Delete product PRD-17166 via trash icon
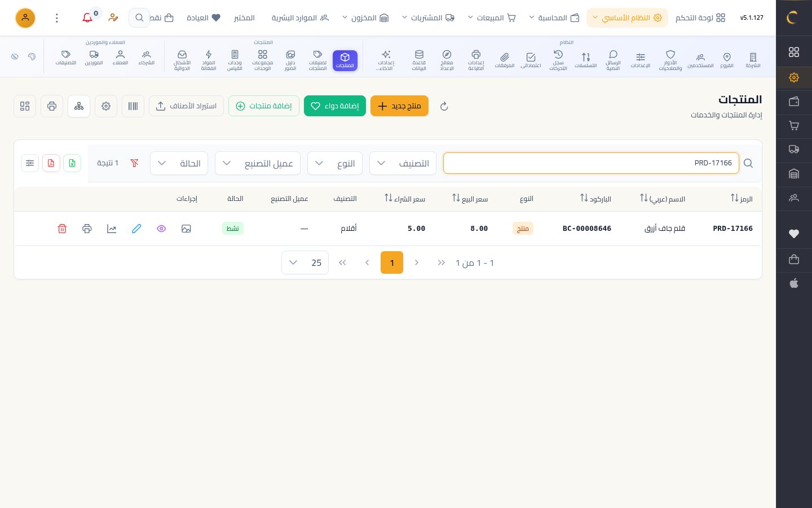This screenshot has width=812, height=508. point(62,229)
